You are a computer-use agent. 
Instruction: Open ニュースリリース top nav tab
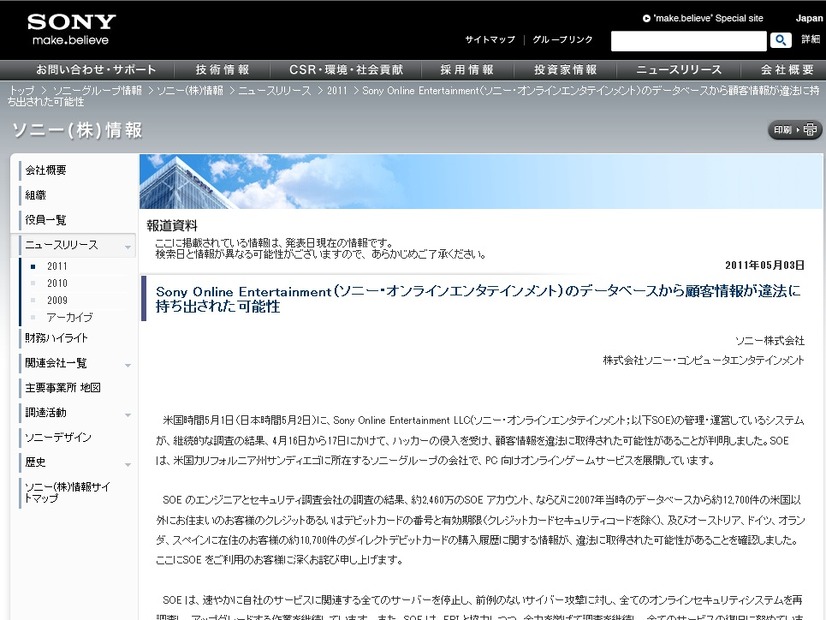pos(678,70)
